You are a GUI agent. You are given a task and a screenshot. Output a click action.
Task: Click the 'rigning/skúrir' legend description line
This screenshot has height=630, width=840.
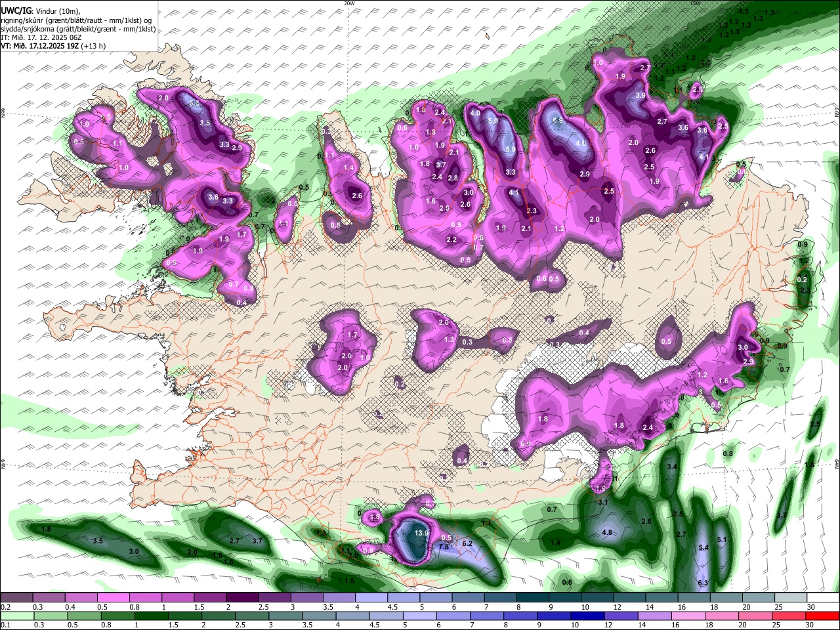(77, 20)
